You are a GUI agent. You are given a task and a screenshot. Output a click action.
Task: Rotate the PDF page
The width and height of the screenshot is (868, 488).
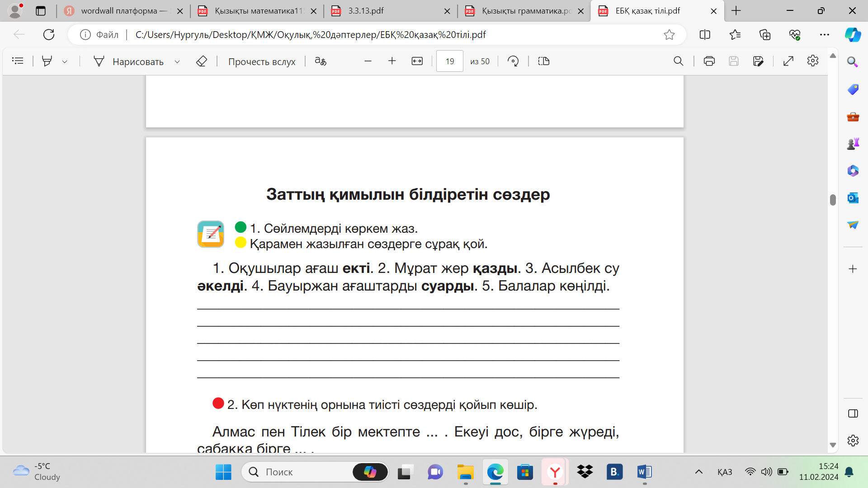pyautogui.click(x=513, y=61)
